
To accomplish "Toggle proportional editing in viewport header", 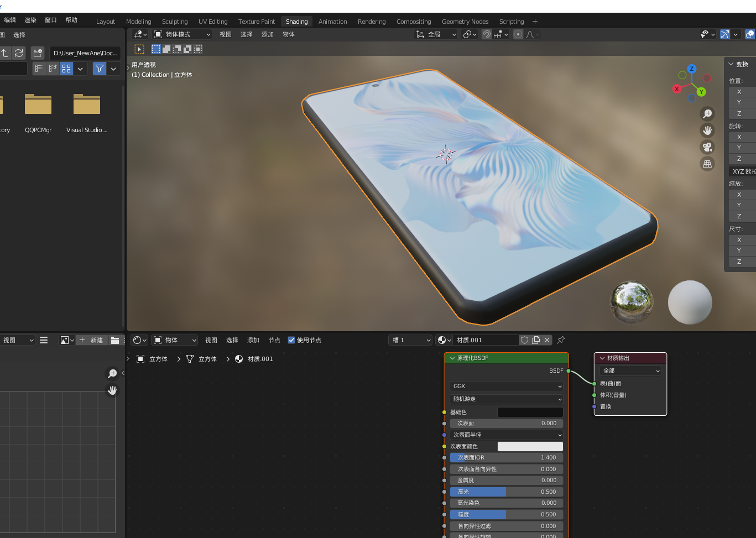I will click(518, 34).
